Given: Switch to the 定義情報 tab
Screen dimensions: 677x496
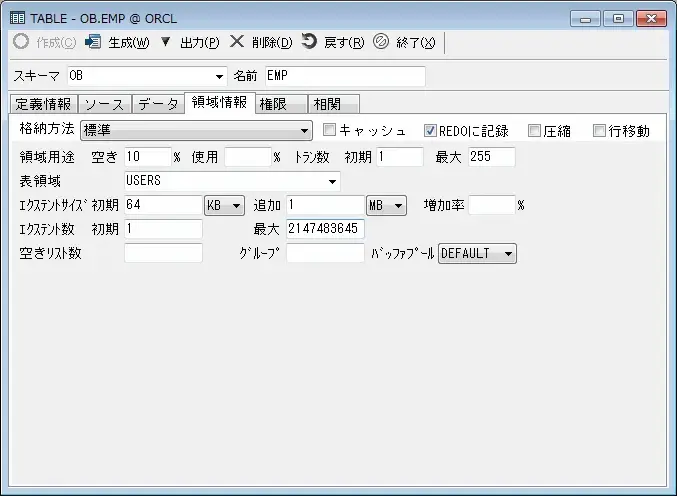Looking at the screenshot, I should click(43, 104).
